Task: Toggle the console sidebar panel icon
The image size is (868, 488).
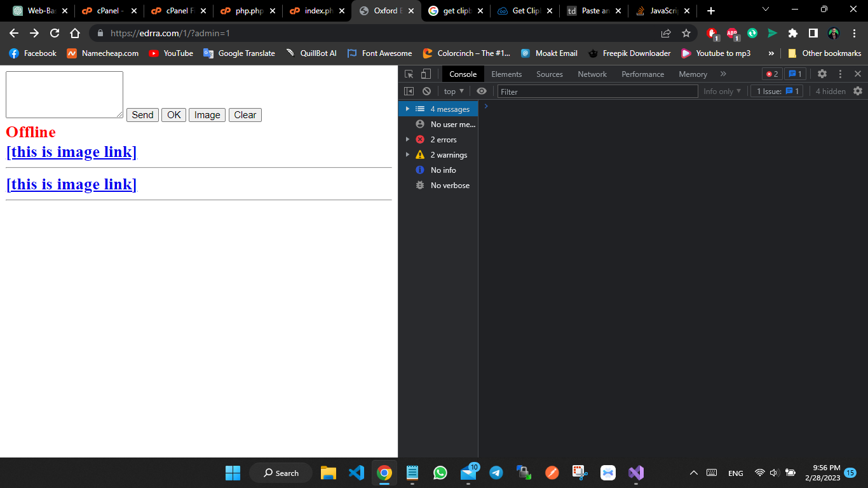Action: tap(409, 91)
